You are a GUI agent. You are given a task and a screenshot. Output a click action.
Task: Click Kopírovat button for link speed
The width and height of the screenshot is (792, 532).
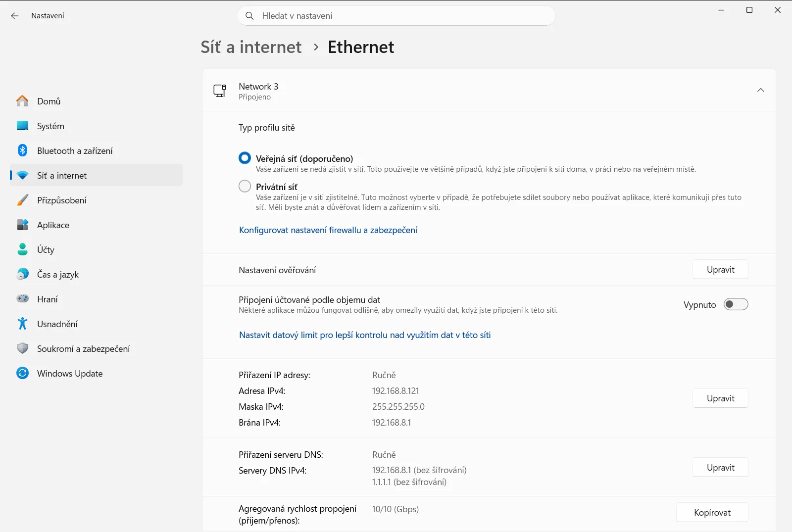point(712,513)
